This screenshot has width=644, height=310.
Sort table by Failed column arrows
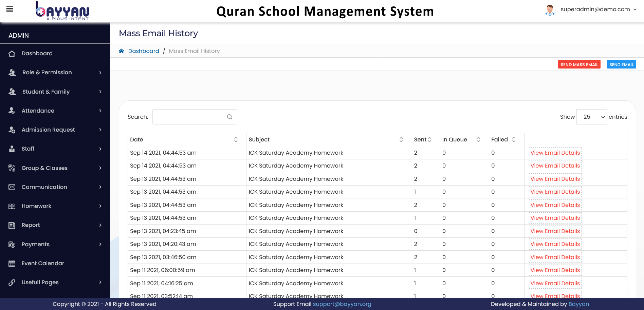514,139
